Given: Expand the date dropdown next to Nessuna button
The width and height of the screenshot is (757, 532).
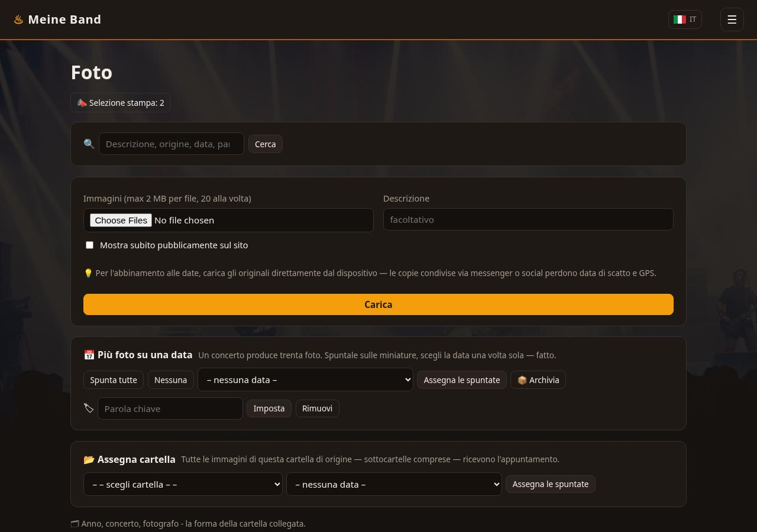Looking at the screenshot, I should [x=305, y=379].
